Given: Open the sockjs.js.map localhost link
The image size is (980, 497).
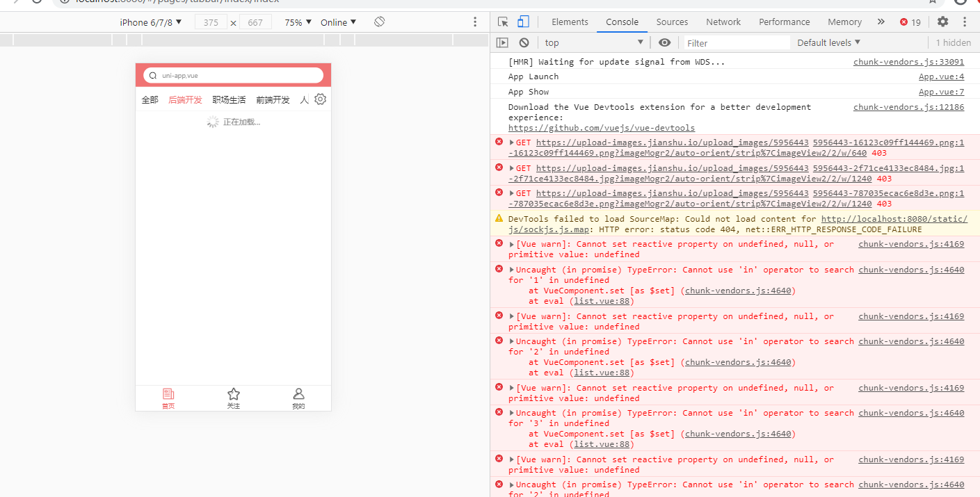Looking at the screenshot, I should point(738,224).
